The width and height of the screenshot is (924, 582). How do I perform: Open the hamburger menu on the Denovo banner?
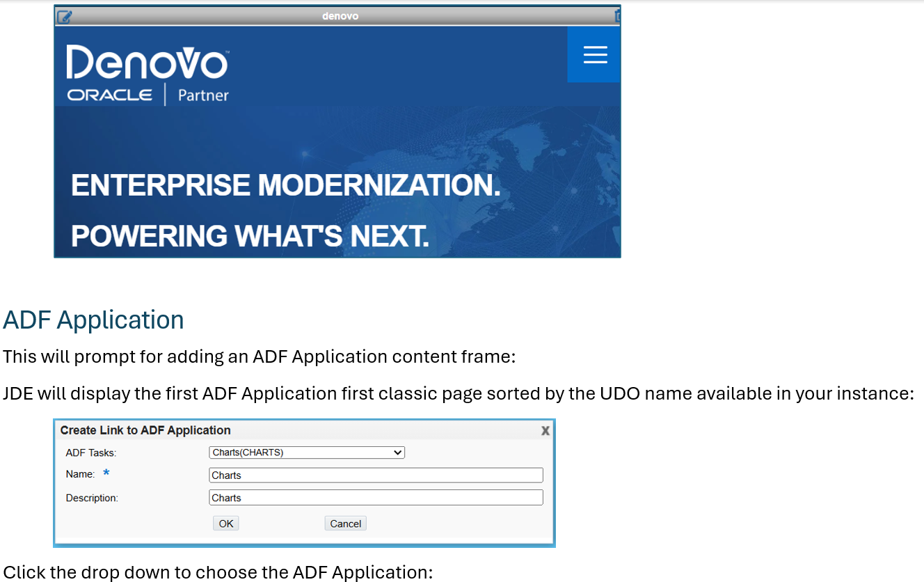[x=595, y=55]
